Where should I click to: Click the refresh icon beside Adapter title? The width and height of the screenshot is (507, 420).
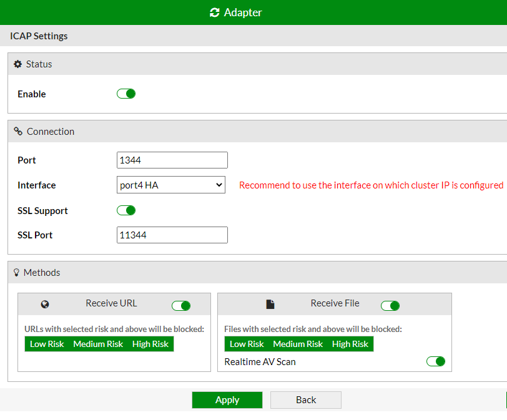click(x=215, y=12)
